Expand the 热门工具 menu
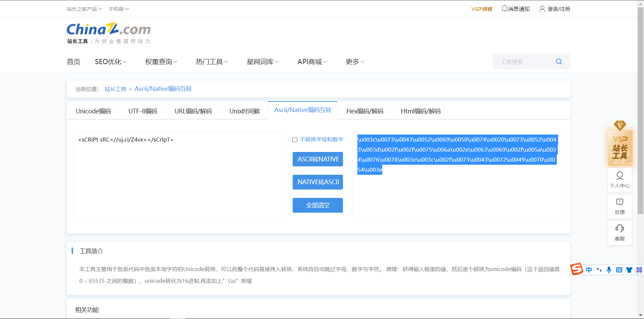 pos(212,62)
